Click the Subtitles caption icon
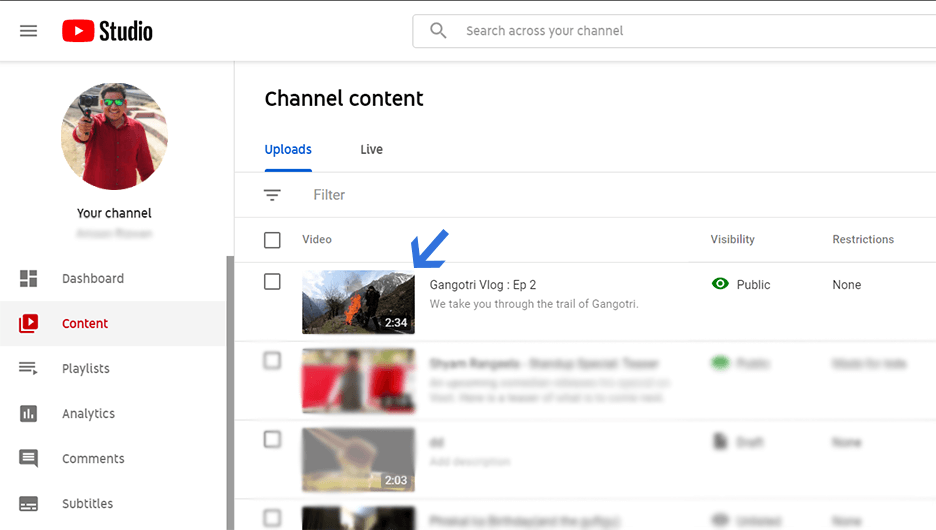936x530 pixels. click(28, 504)
